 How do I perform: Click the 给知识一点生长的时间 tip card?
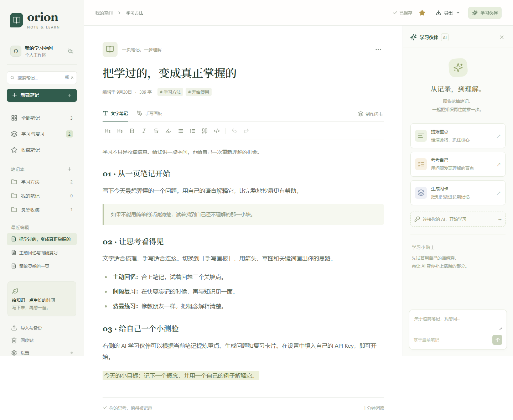click(42, 299)
